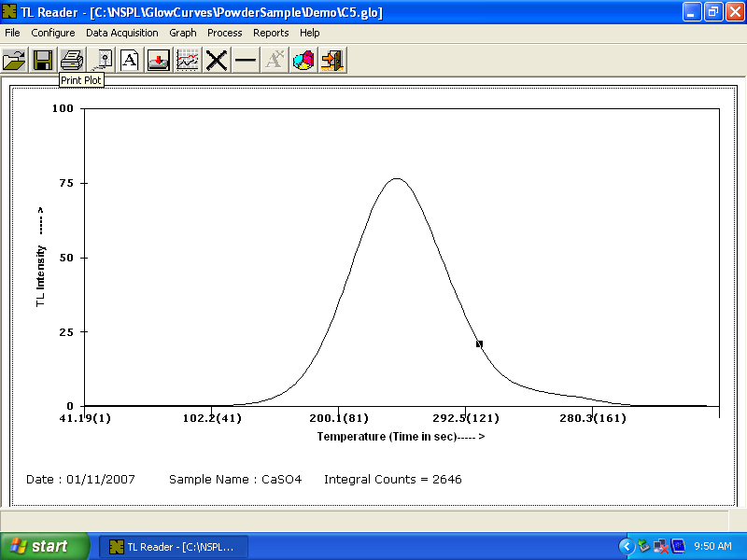Click the graph chart icon in toolbar

click(x=188, y=61)
